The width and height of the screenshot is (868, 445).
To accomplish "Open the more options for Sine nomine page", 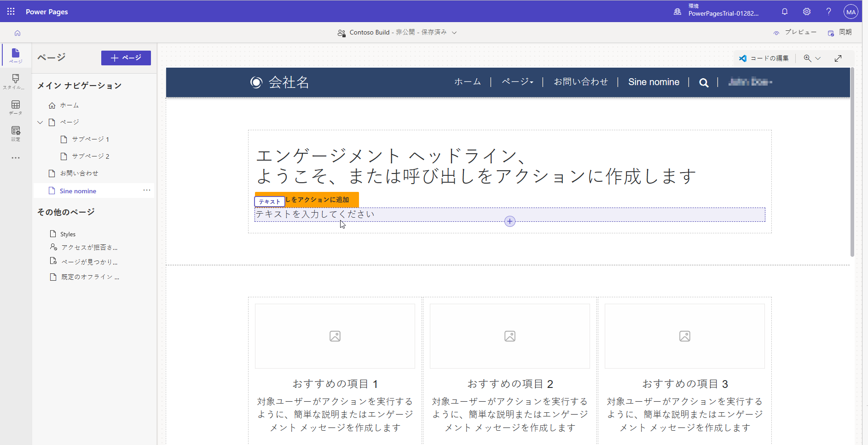I will point(146,190).
